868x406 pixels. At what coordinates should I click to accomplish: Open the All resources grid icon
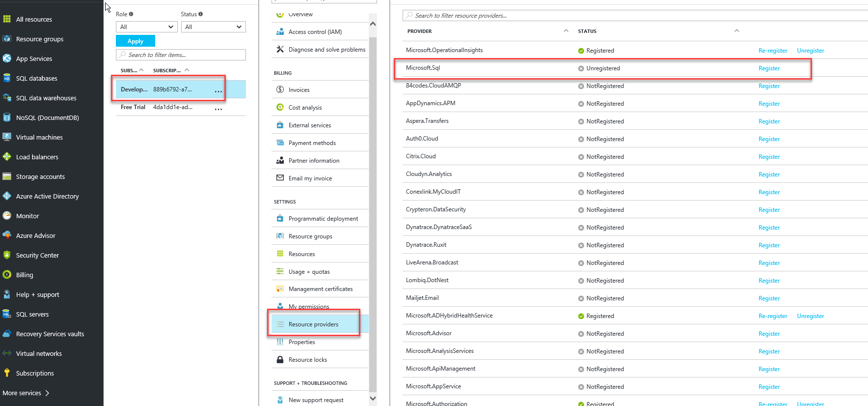pyautogui.click(x=7, y=19)
